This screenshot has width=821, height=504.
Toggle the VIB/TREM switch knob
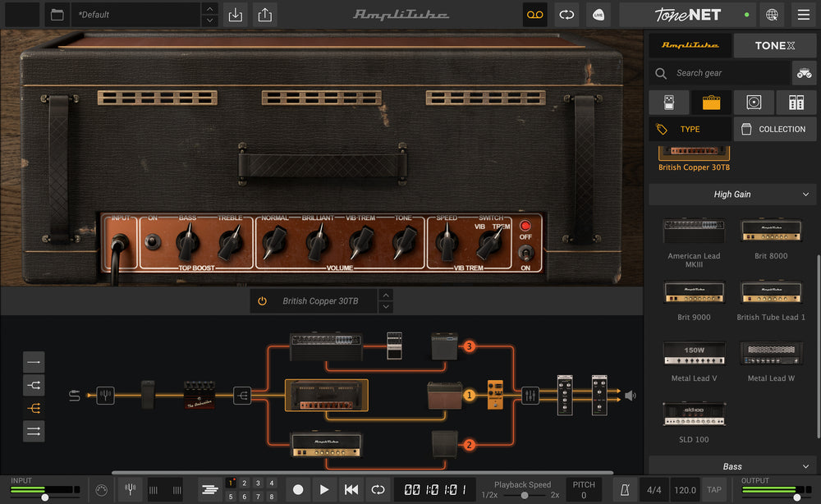[x=489, y=244]
